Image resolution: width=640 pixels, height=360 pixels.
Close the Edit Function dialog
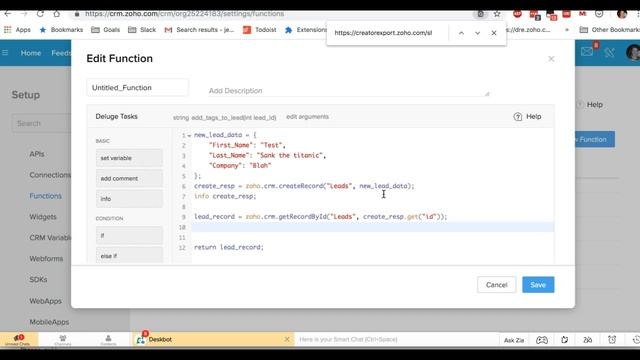[551, 59]
